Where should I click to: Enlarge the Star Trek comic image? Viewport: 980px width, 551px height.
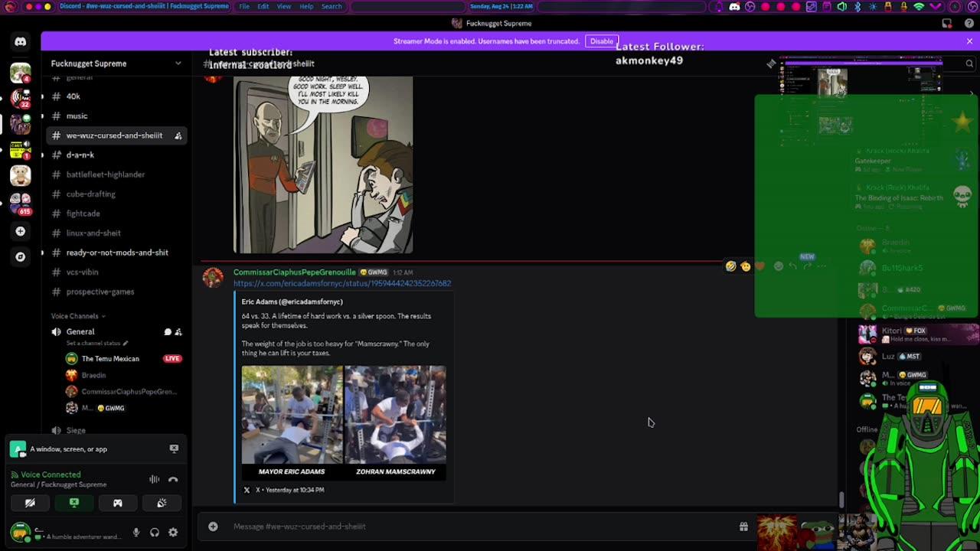(x=323, y=165)
